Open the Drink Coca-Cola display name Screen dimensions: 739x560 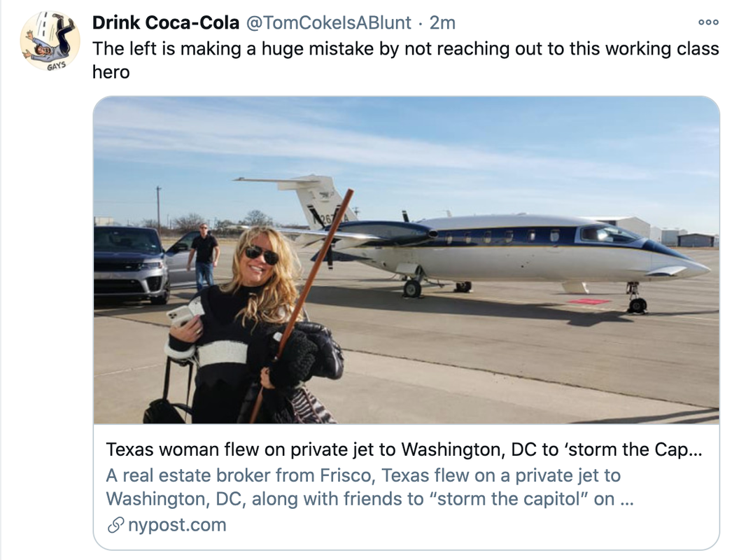coord(165,22)
